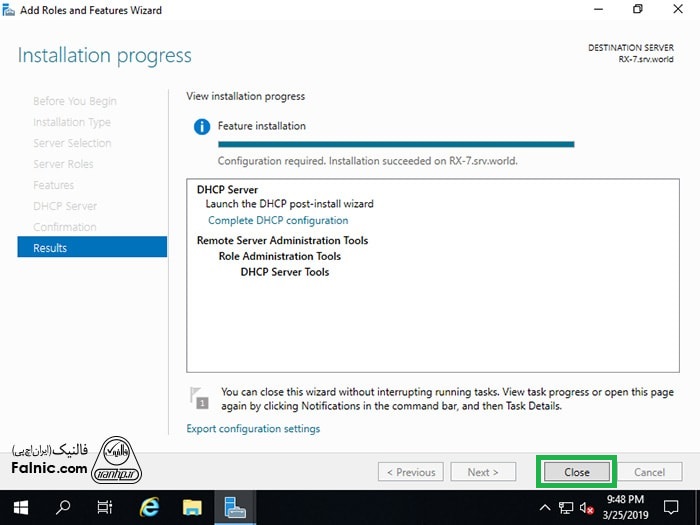The height and width of the screenshot is (525, 700).
Task: Click the notification flag icon in wizard
Action: [x=200, y=397]
